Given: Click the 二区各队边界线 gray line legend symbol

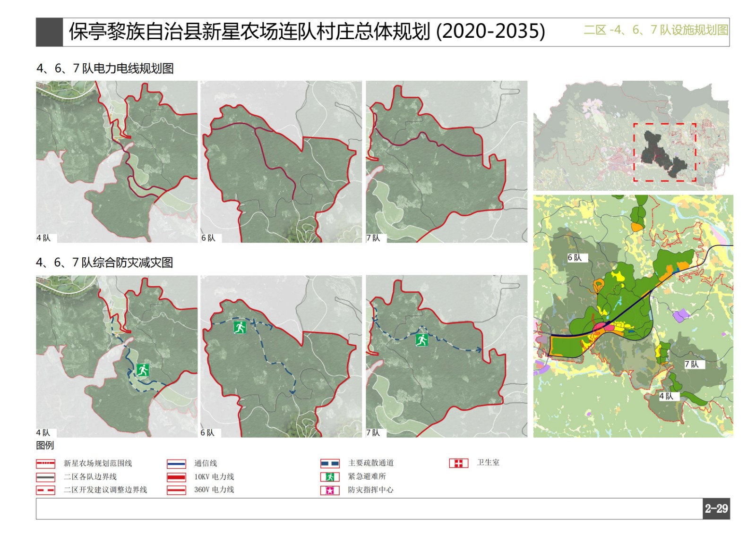Looking at the screenshot, I should [46, 477].
